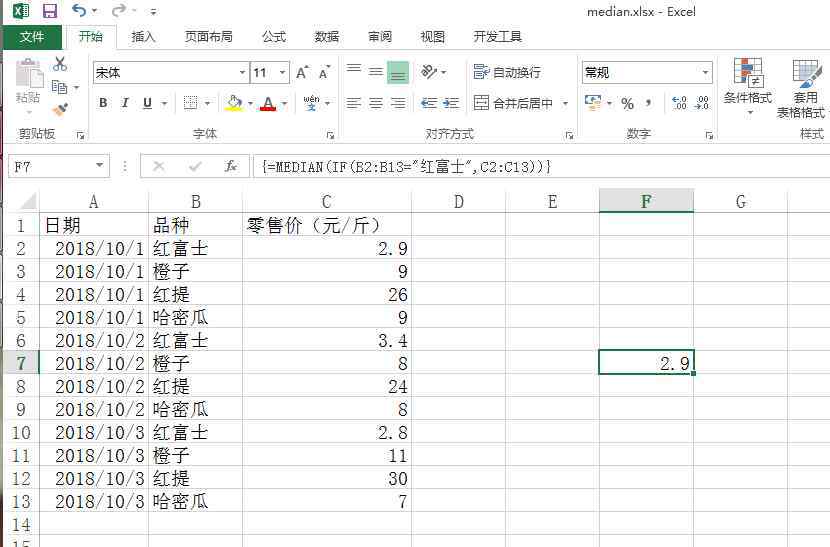Screen dimensions: 830x547
Task: Open the 宋体 font name dropdown
Action: (242, 73)
